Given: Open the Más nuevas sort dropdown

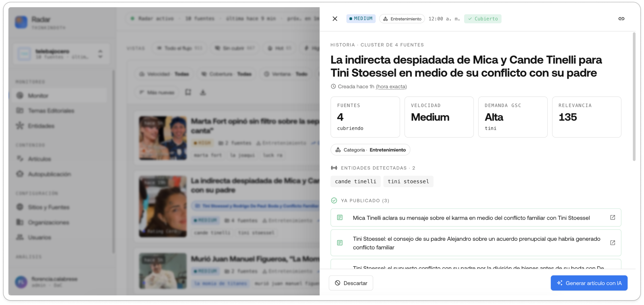Looking at the screenshot, I should point(157,92).
